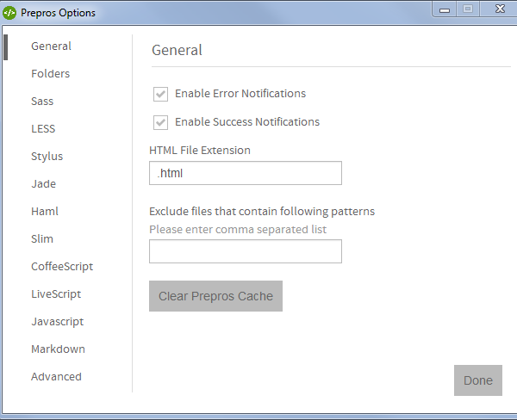Image resolution: width=517 pixels, height=420 pixels.
Task: Minimize the Prepros Options window
Action: pos(445,9)
